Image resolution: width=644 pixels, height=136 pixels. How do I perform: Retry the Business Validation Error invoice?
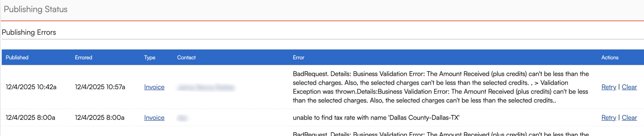coord(608,87)
